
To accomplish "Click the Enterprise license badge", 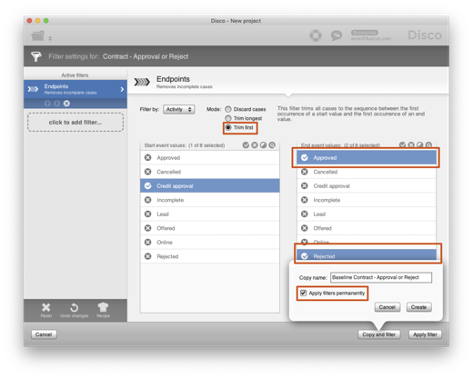I will pyautogui.click(x=364, y=33).
